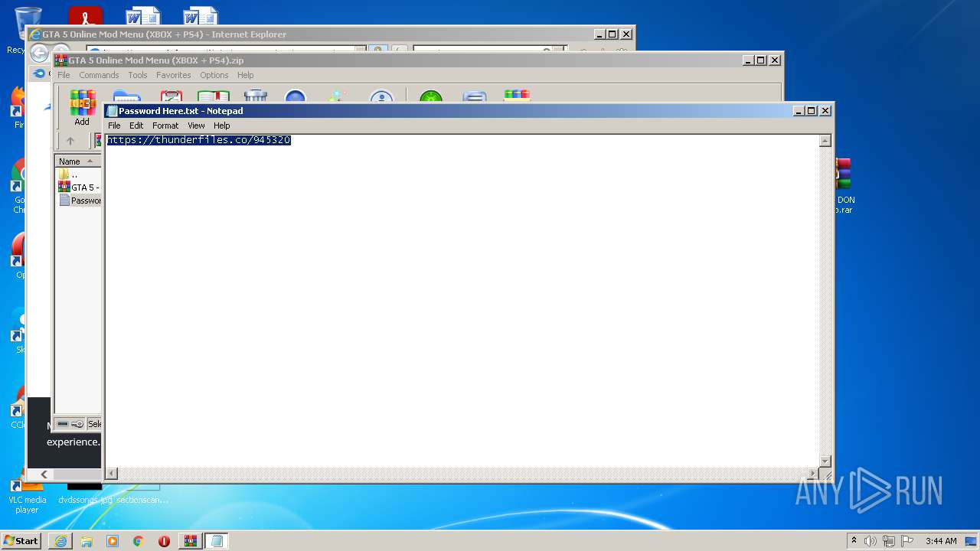Screen dimensions: 980x551
Task: Open WinRAR Tools menu
Action: pyautogui.click(x=138, y=75)
